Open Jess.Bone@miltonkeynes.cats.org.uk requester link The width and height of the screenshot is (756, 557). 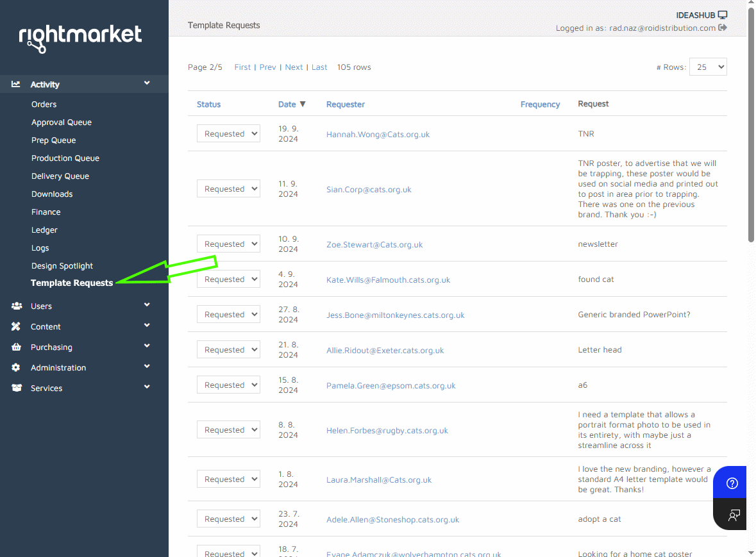[x=396, y=315]
